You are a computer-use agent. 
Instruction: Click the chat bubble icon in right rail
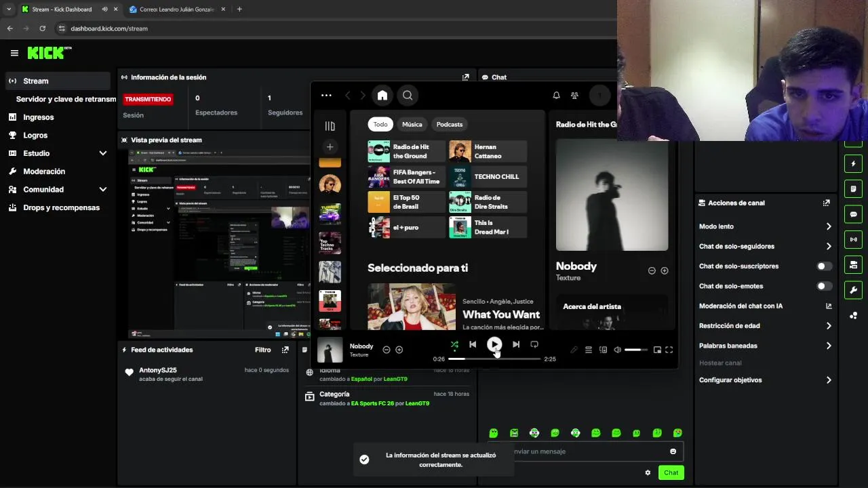pyautogui.click(x=853, y=214)
